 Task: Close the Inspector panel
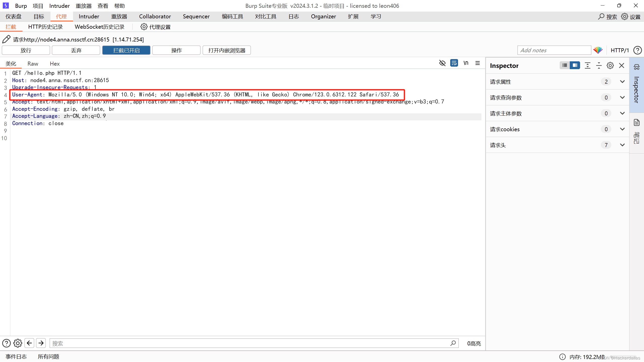pyautogui.click(x=622, y=66)
